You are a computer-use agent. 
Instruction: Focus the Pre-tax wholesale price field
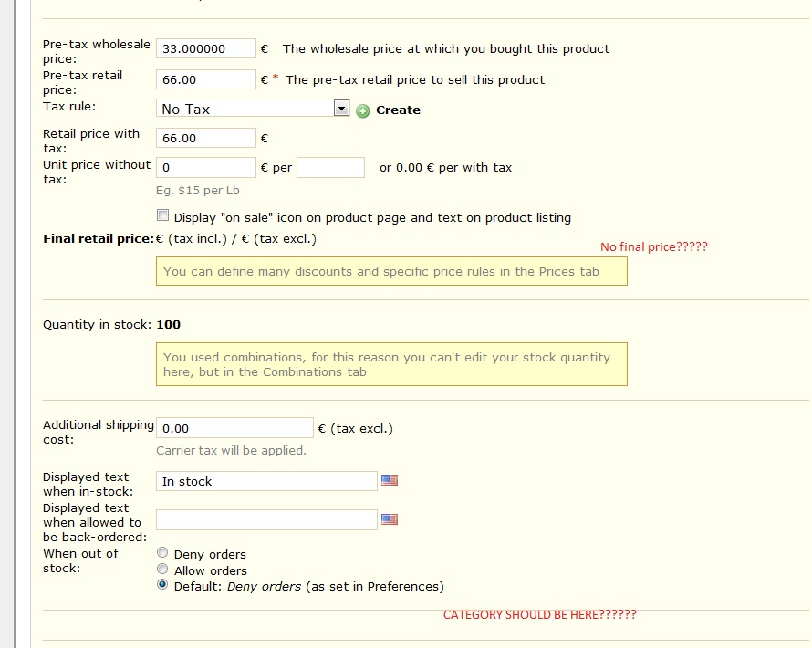tap(206, 48)
